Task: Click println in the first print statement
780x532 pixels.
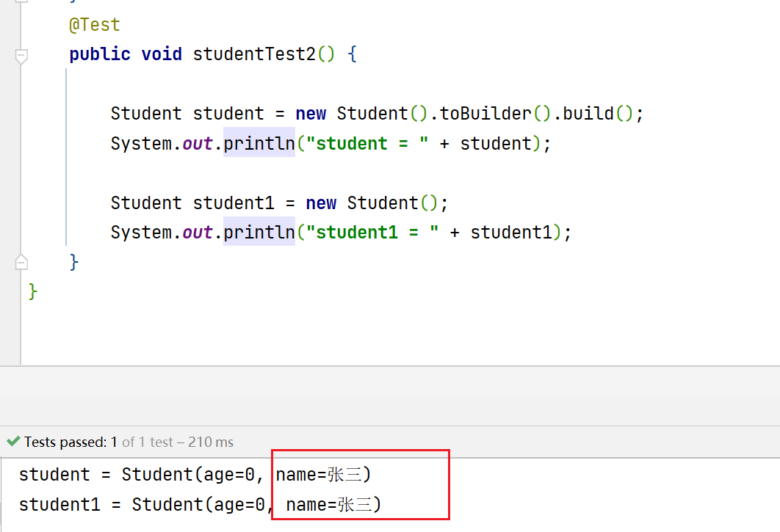Action: 259,143
